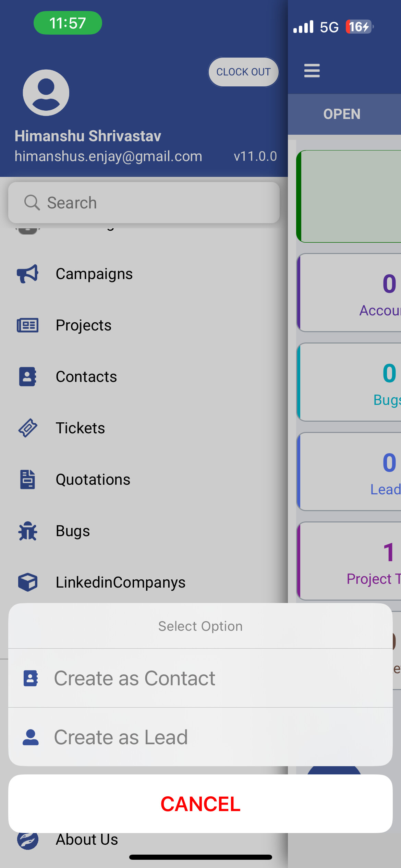Choose Create as Lead option

(x=200, y=737)
